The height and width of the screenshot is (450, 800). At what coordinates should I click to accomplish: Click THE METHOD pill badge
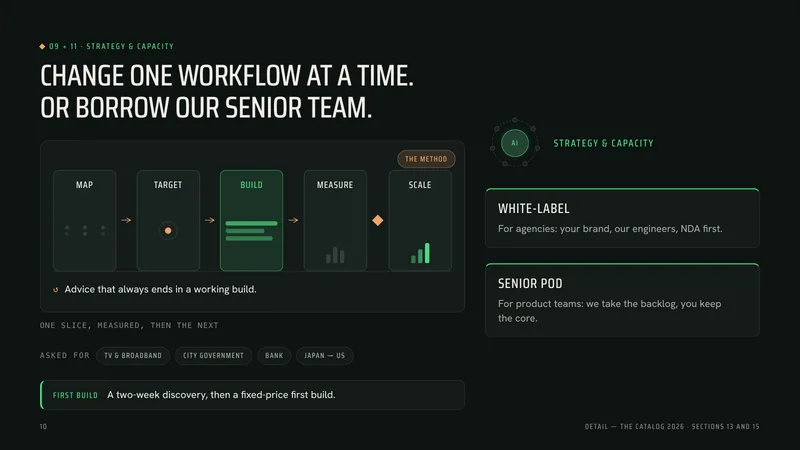pyautogui.click(x=426, y=159)
